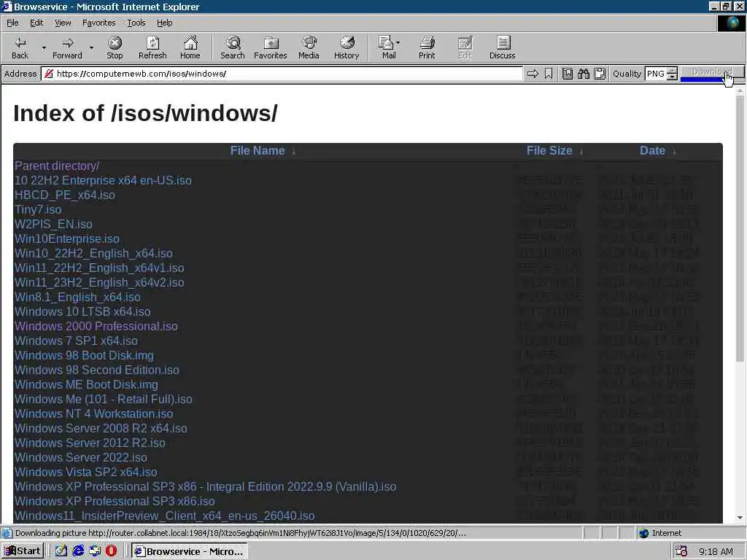Click the Download button

coord(712,74)
